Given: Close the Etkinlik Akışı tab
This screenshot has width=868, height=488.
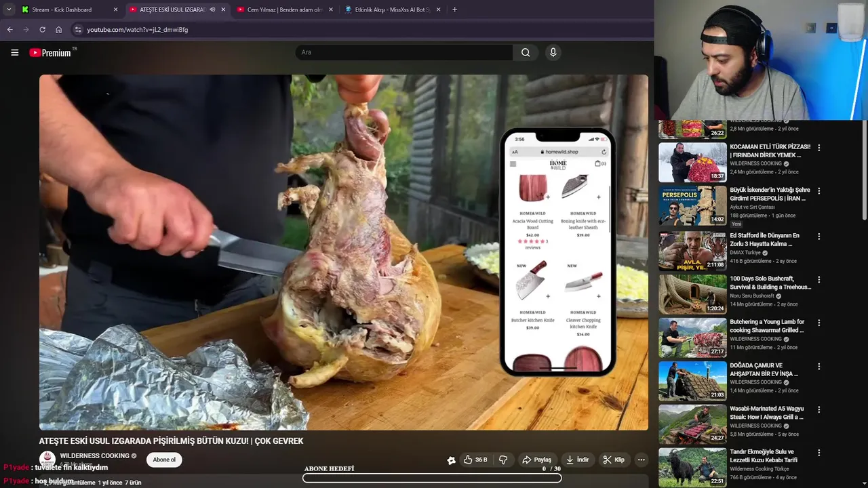Looking at the screenshot, I should click(438, 9).
